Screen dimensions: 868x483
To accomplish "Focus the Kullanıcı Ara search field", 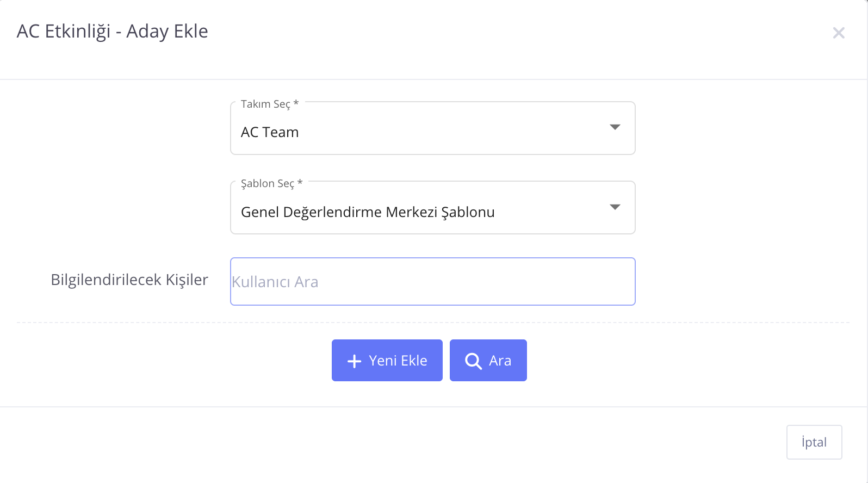I will pos(432,282).
